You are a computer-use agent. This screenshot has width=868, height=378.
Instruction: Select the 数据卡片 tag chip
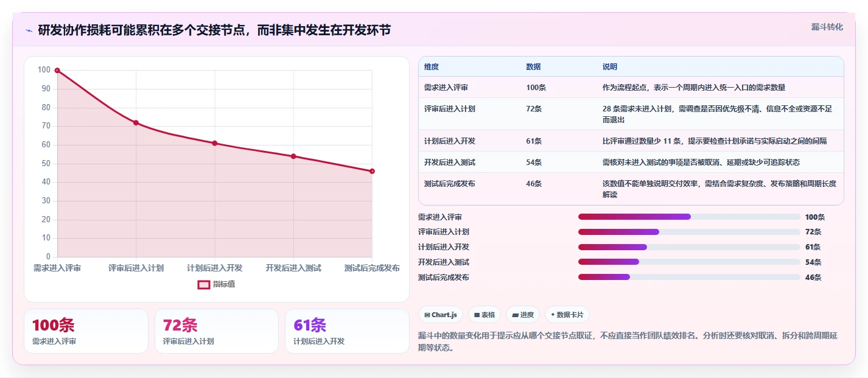pyautogui.click(x=567, y=315)
